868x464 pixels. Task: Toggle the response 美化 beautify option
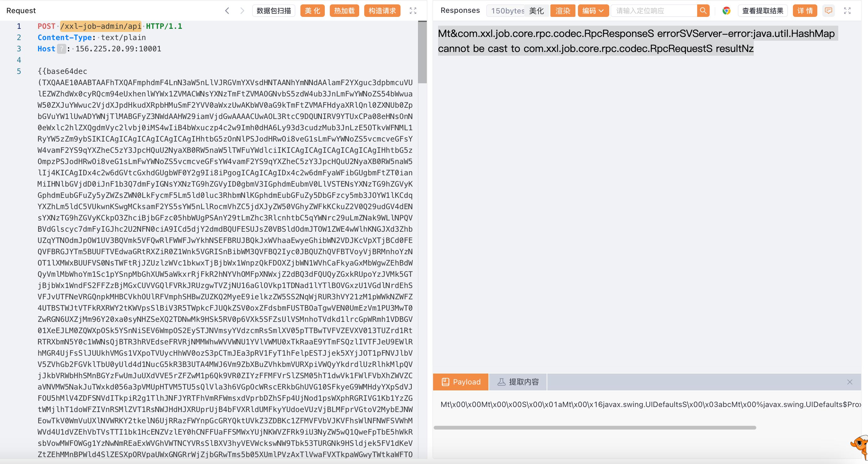point(536,11)
